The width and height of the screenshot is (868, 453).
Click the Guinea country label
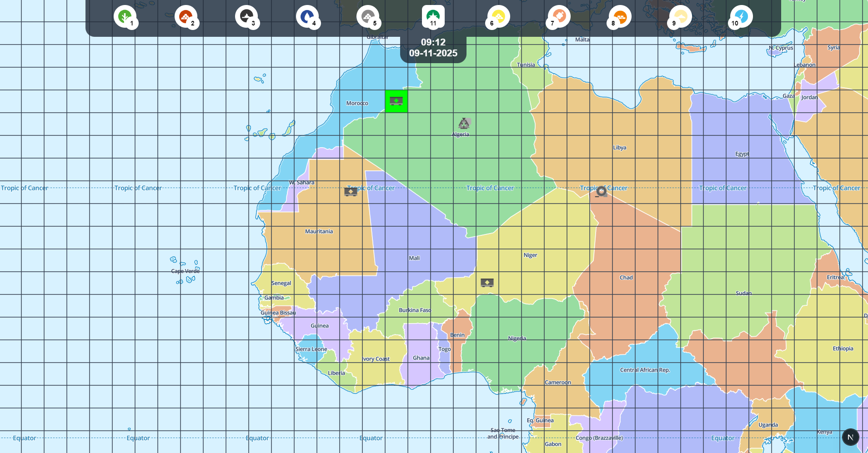pos(320,326)
